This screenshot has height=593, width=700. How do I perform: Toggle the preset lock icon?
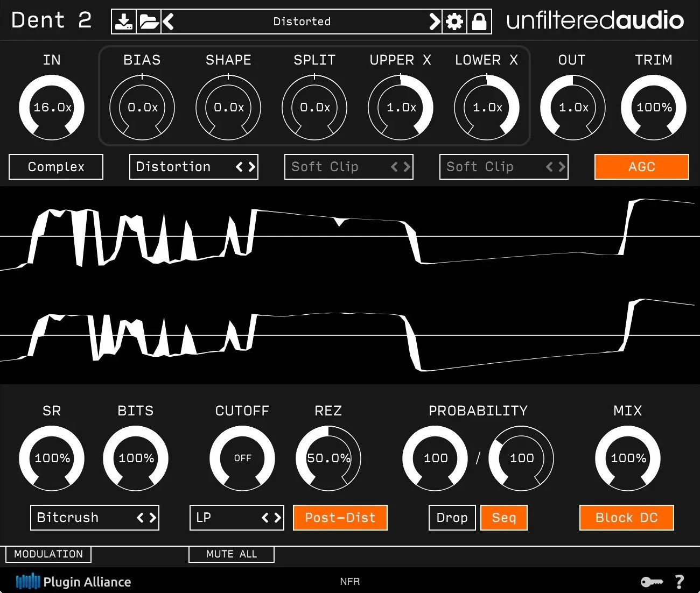479,22
